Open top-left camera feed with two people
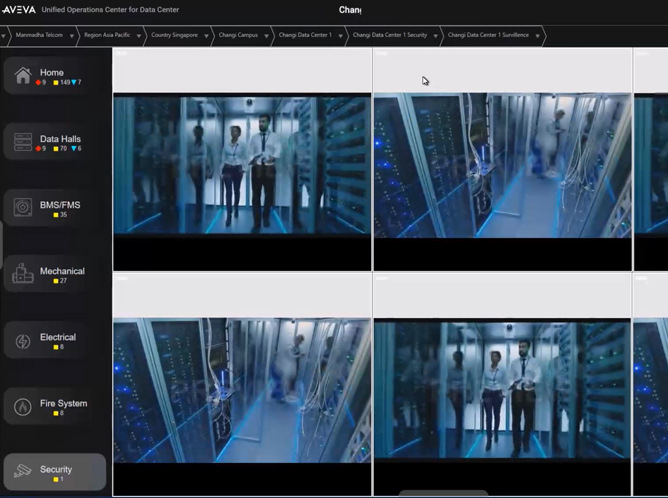This screenshot has width=668, height=498. pos(241,164)
